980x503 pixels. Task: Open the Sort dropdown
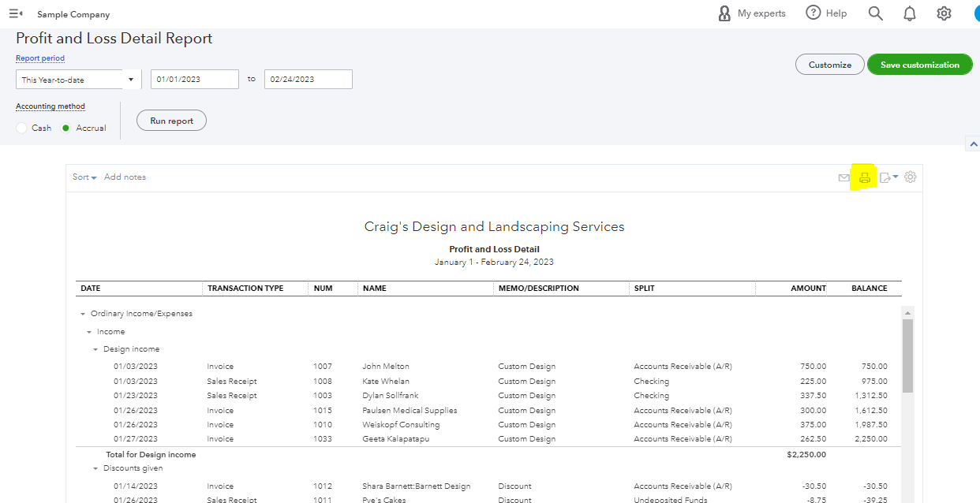[x=84, y=177]
